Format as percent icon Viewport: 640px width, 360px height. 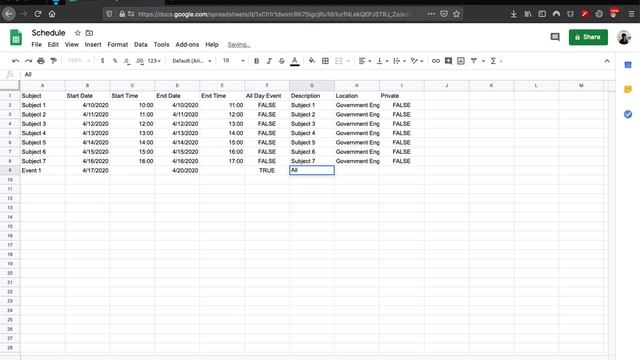(115, 61)
